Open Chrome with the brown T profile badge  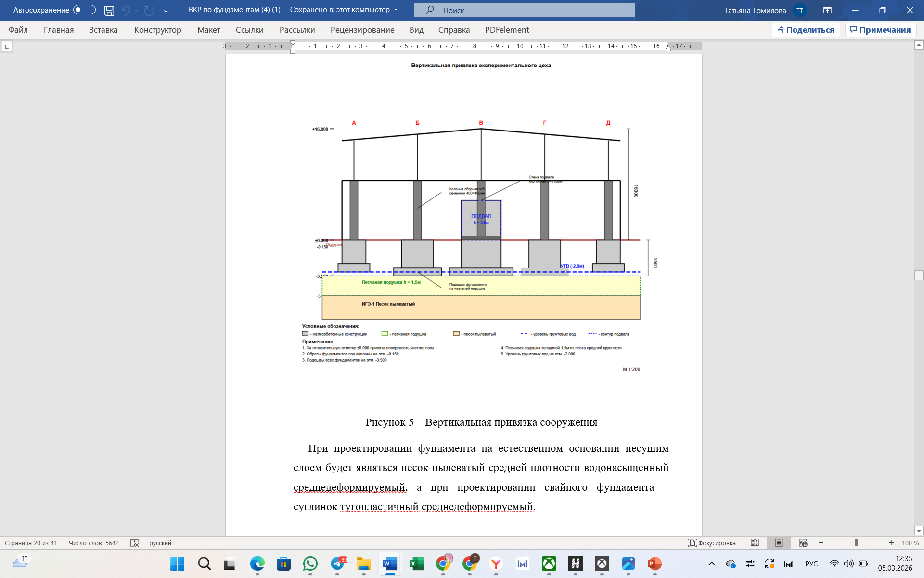pyautogui.click(x=470, y=564)
